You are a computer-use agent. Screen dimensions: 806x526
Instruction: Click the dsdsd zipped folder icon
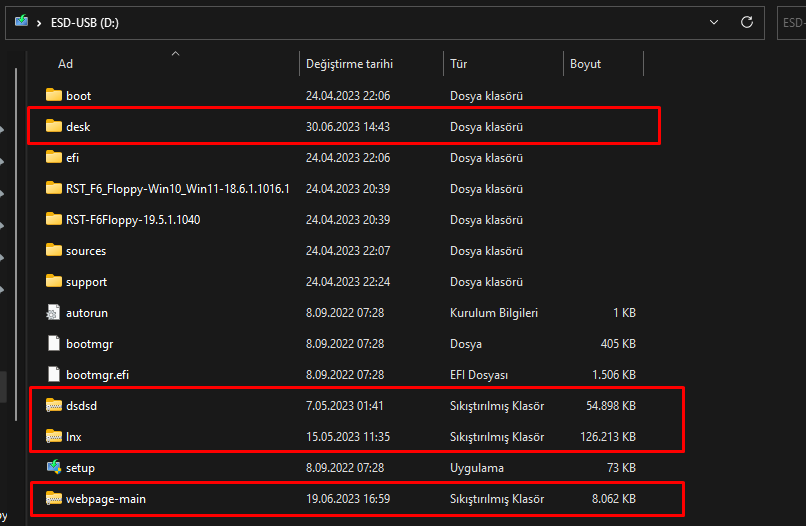pyautogui.click(x=54, y=406)
